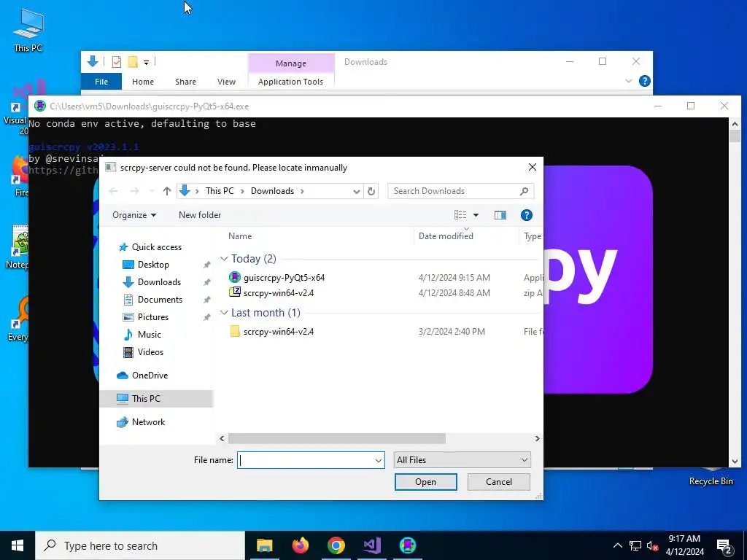
Task: Open Home tab in Explorer window
Action: click(x=143, y=82)
